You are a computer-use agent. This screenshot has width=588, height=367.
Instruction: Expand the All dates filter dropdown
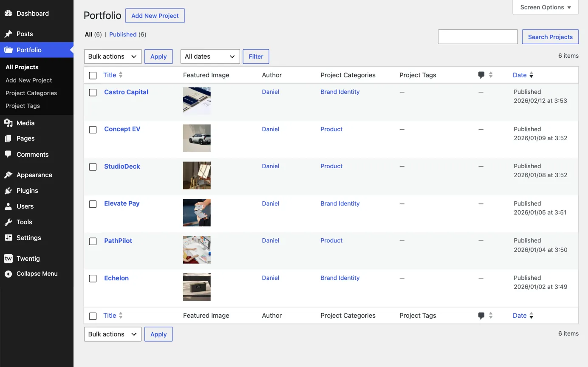[210, 56]
